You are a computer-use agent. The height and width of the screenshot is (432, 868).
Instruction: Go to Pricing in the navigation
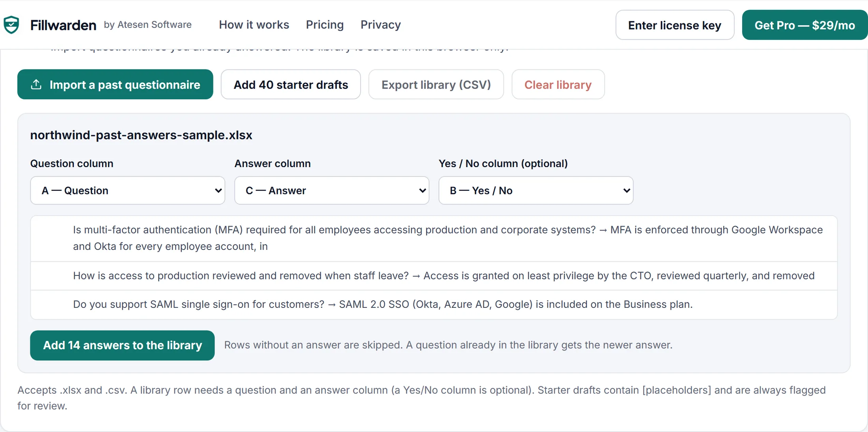325,25
